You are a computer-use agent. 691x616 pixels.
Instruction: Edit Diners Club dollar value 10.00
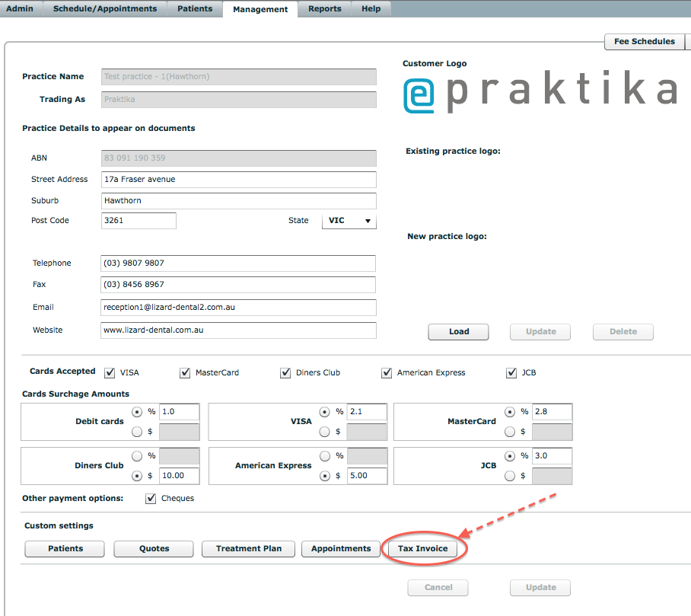click(179, 476)
